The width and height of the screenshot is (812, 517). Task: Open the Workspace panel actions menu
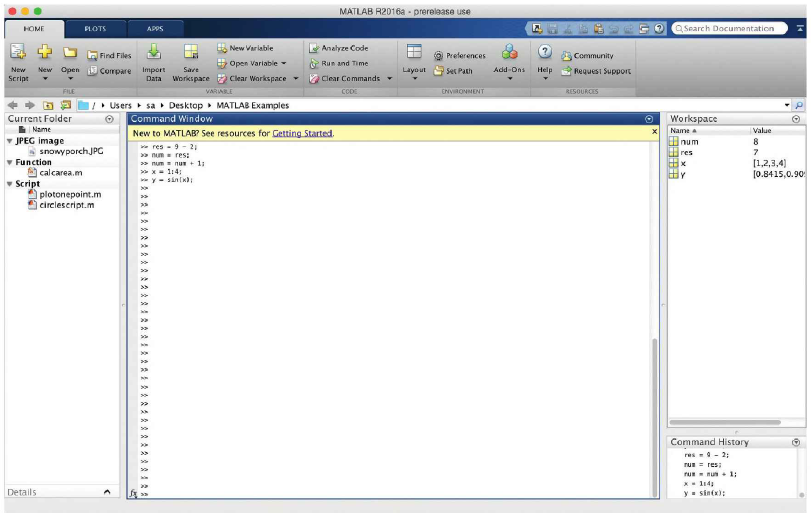[x=796, y=119]
